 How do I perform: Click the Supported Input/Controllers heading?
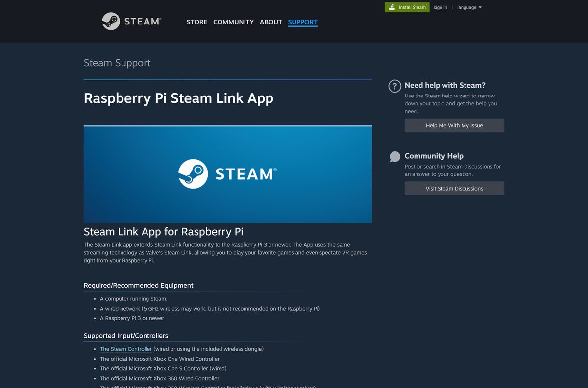[126, 336]
